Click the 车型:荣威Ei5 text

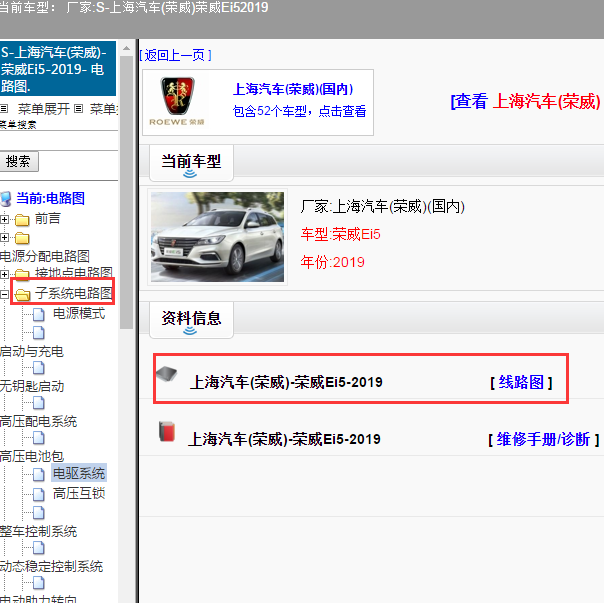point(341,234)
